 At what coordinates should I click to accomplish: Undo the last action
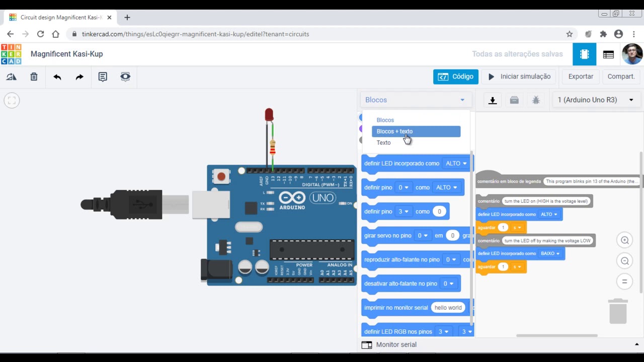point(57,77)
